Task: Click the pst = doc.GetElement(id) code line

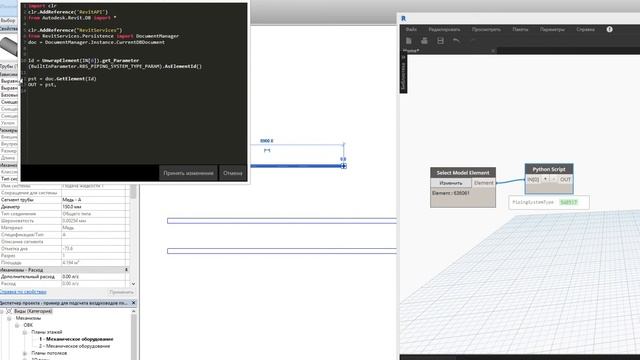Action: 62,78
